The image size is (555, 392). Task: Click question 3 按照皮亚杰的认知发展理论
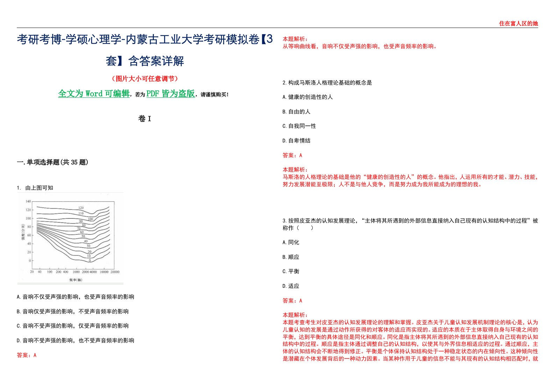coord(410,224)
